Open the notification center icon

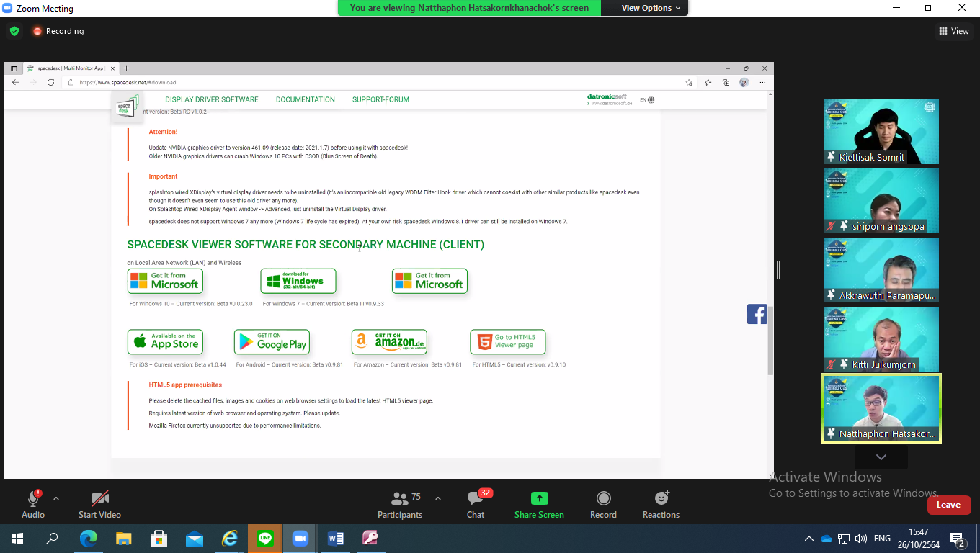coord(958,539)
